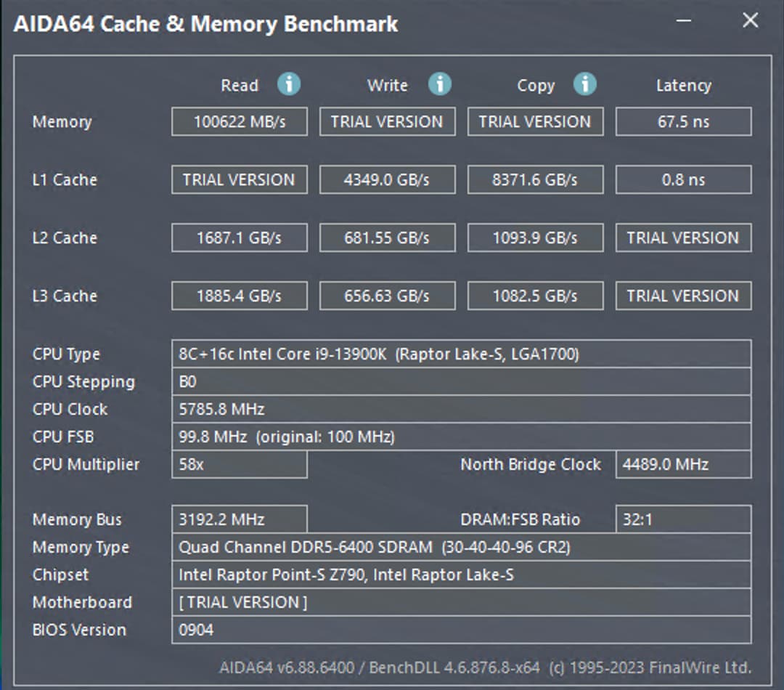
Task: Click the info icon next to Write
Action: [x=439, y=84]
